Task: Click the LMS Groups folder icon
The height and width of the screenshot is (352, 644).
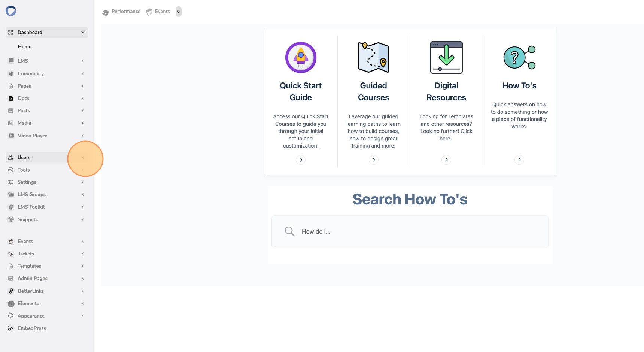Action: [x=11, y=194]
